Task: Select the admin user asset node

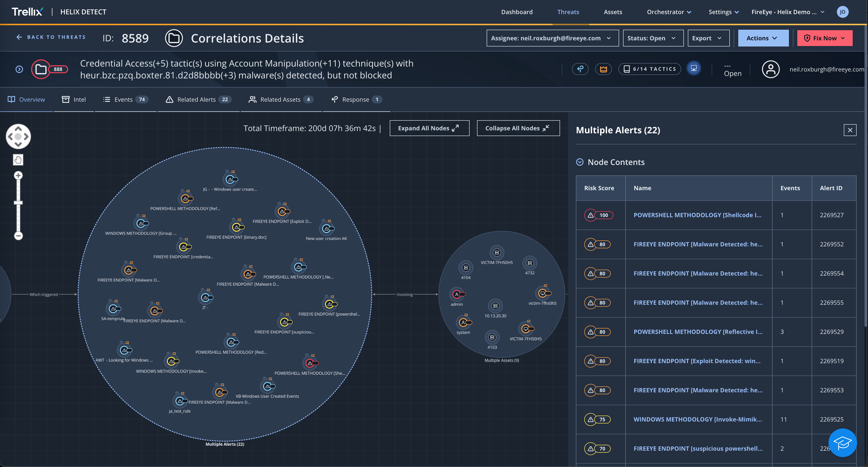Action: coord(456,294)
